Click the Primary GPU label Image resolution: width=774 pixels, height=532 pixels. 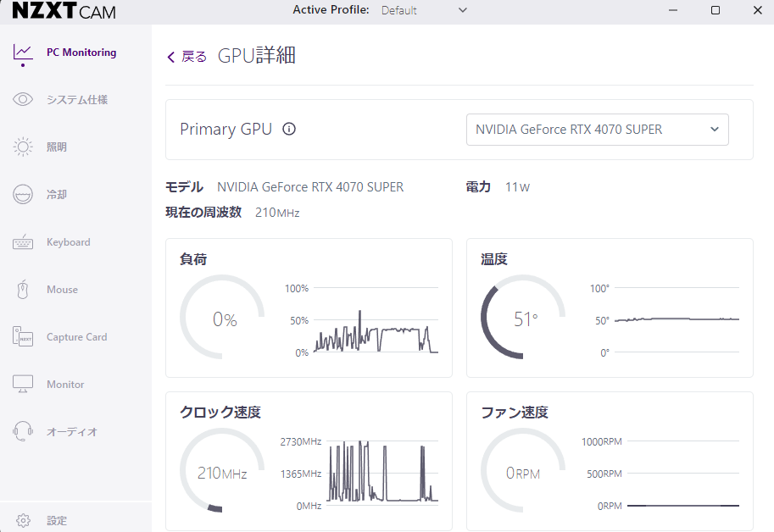(x=226, y=129)
